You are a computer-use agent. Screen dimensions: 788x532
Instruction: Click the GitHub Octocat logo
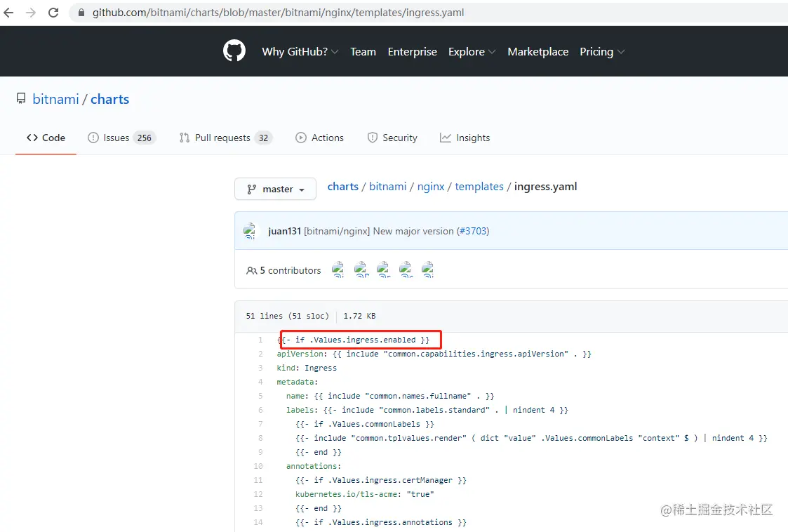[x=234, y=51]
